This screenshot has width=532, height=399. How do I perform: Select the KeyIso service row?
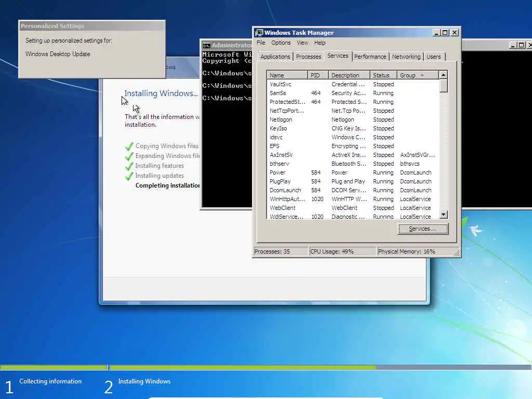[353, 128]
